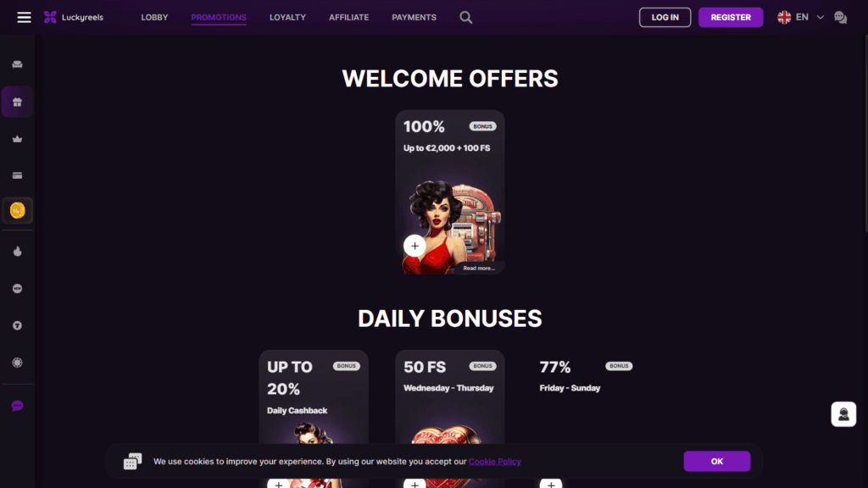Expand the 100% welcome bonus plus button
The width and height of the screenshot is (868, 488).
(415, 246)
